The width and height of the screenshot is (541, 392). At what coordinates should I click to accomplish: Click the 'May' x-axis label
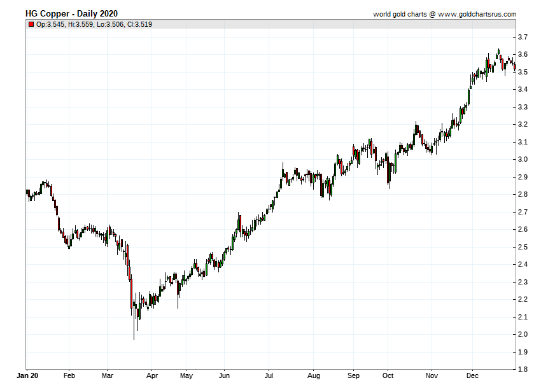tap(186, 375)
